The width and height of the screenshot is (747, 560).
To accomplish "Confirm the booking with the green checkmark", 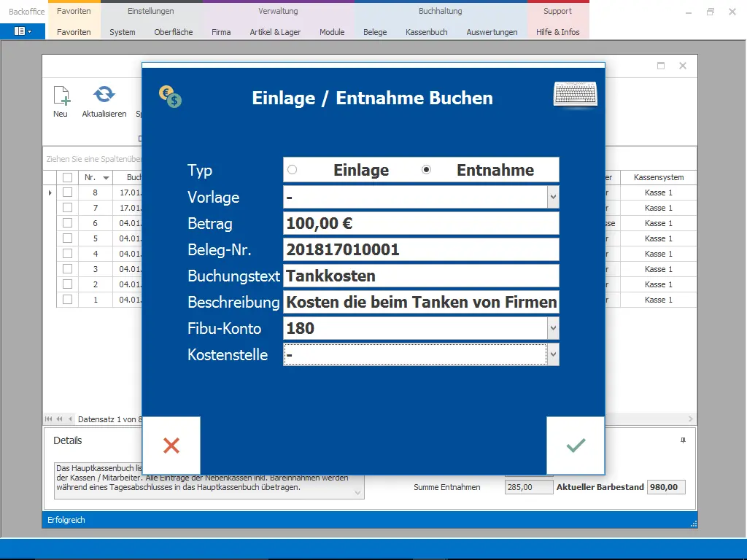I will tap(575, 446).
